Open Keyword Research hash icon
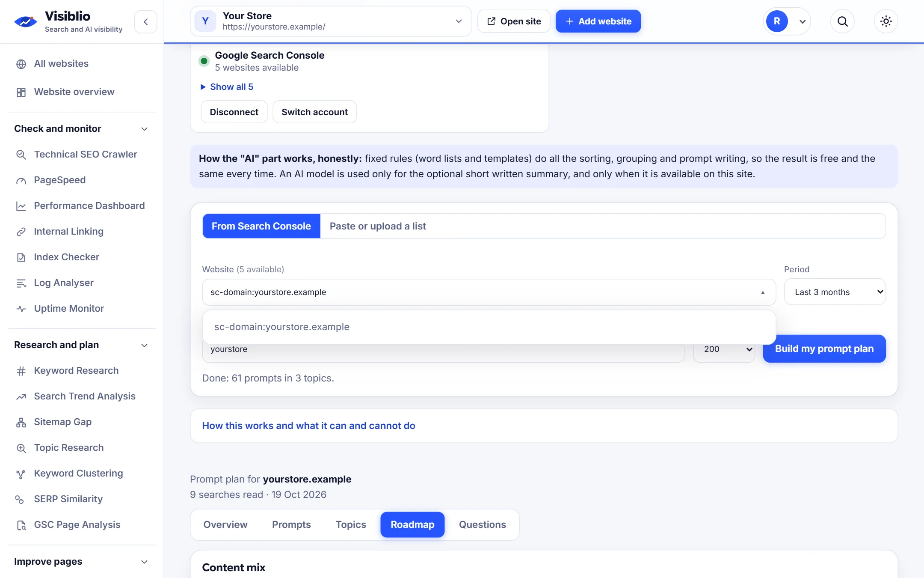 coord(21,371)
